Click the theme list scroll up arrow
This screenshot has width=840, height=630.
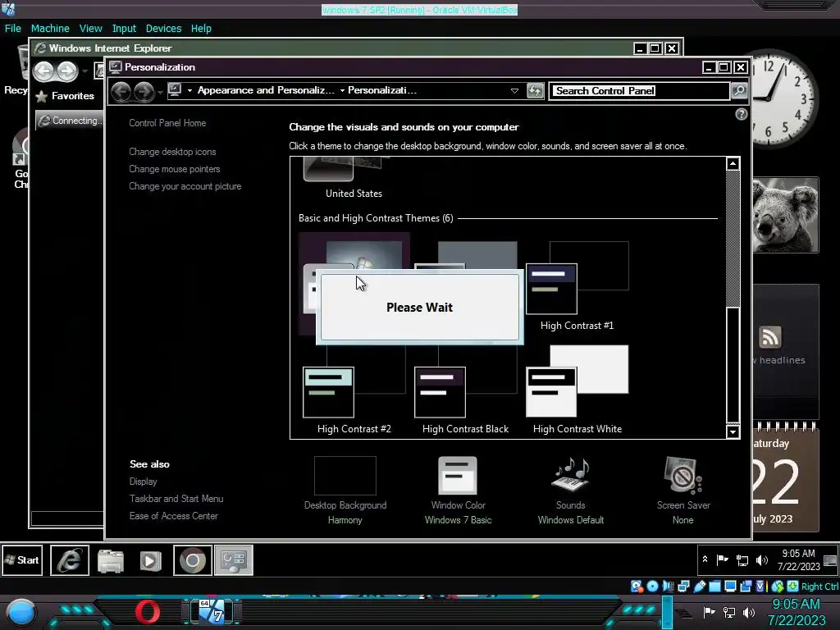(733, 164)
